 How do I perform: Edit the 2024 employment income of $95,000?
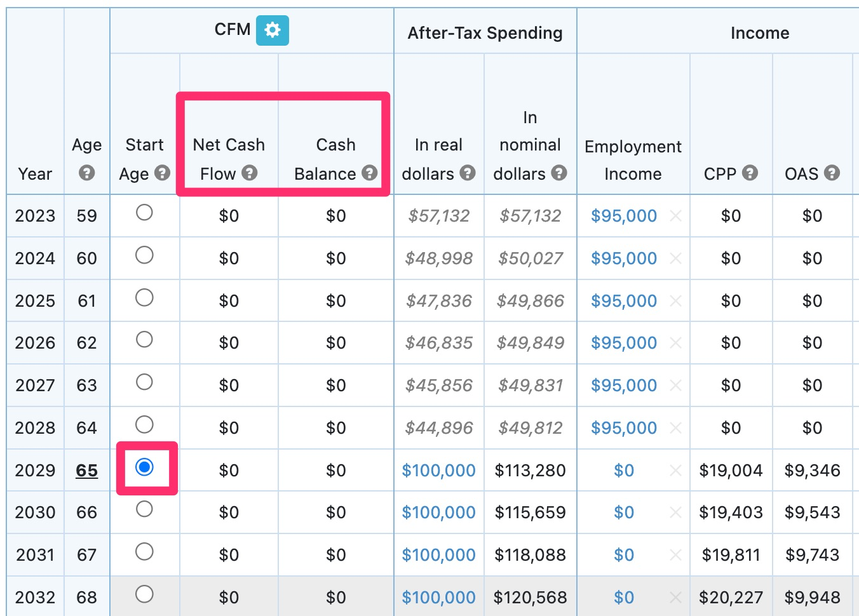tap(624, 258)
